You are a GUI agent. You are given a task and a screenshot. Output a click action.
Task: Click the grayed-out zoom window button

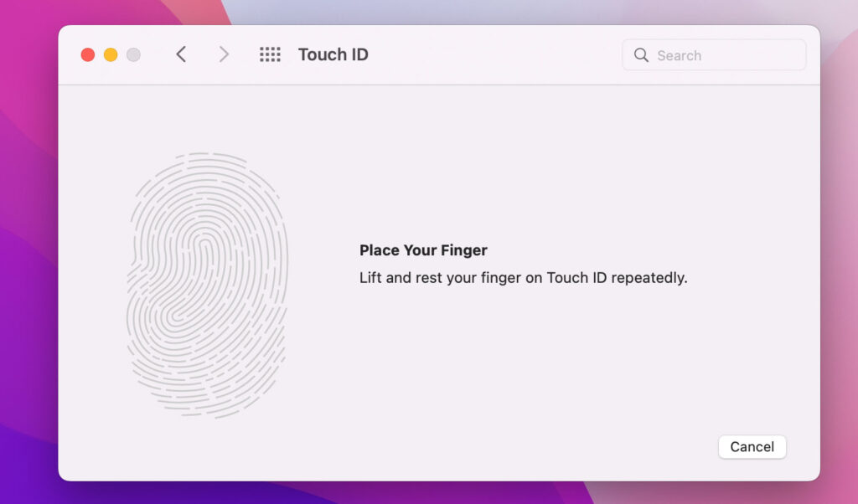tap(133, 54)
